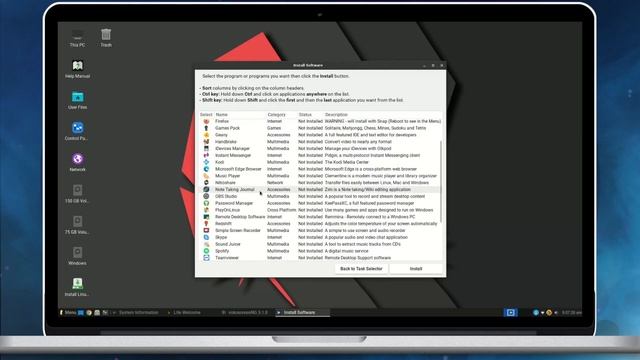Sort the list by the Status column header
The image size is (640, 360).
[305, 115]
